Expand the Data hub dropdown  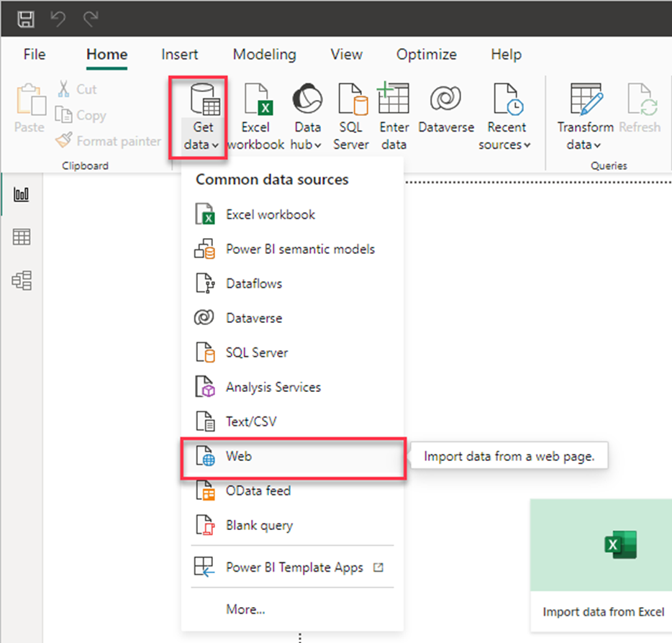point(307,145)
